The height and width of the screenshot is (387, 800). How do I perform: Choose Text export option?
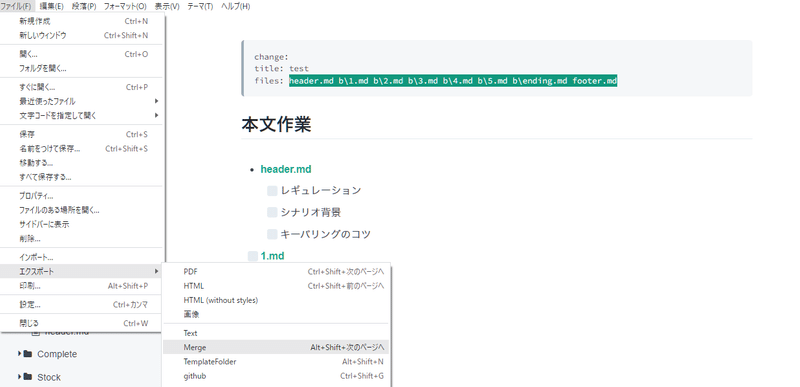pyautogui.click(x=276, y=333)
